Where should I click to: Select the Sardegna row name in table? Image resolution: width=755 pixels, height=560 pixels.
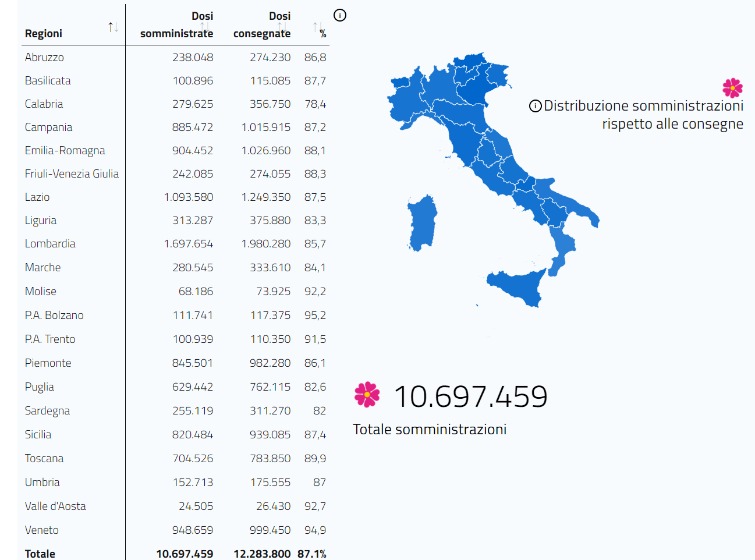pyautogui.click(x=47, y=410)
